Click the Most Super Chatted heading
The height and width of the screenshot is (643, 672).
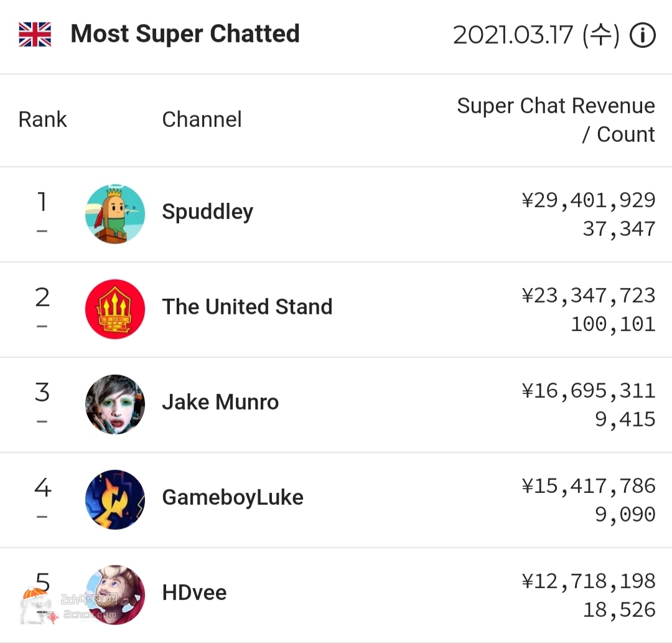(185, 34)
